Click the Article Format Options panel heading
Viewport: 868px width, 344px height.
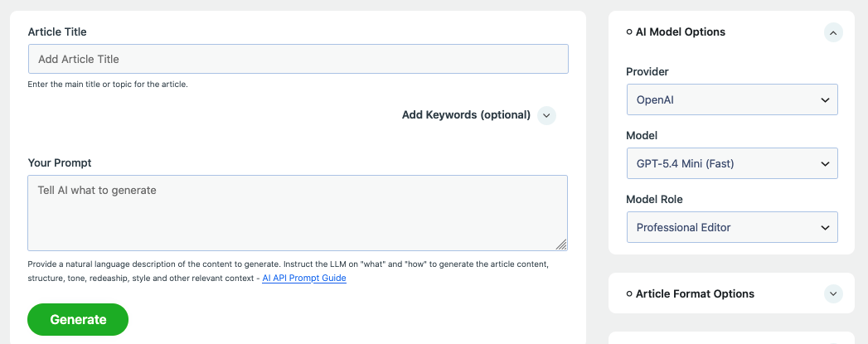pyautogui.click(x=695, y=293)
